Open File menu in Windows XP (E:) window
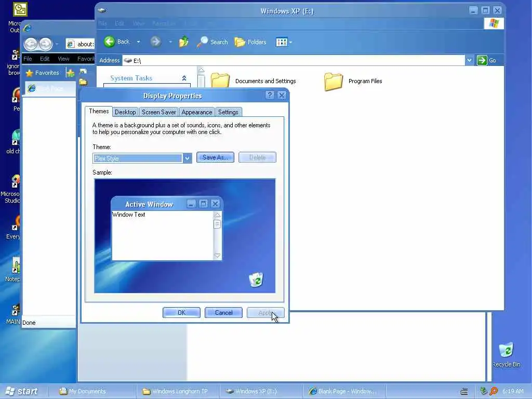Viewport: 532px width, 399px height. pos(102,23)
